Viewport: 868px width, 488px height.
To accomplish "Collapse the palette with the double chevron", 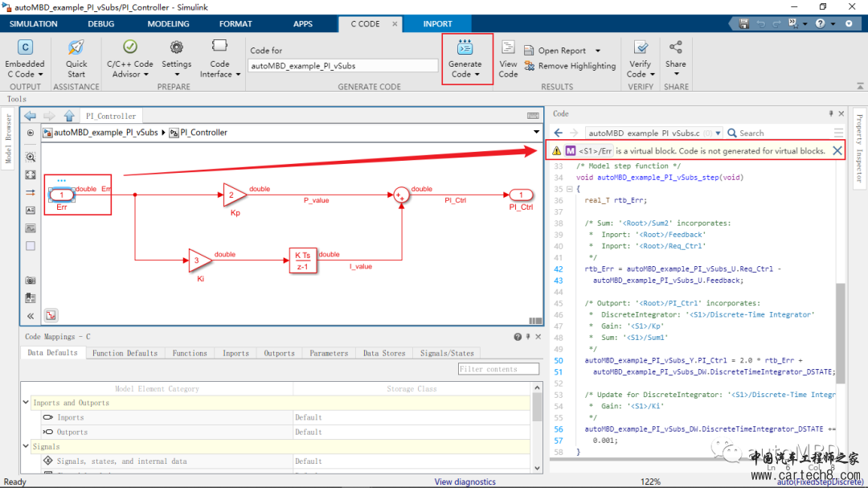I will click(31, 316).
